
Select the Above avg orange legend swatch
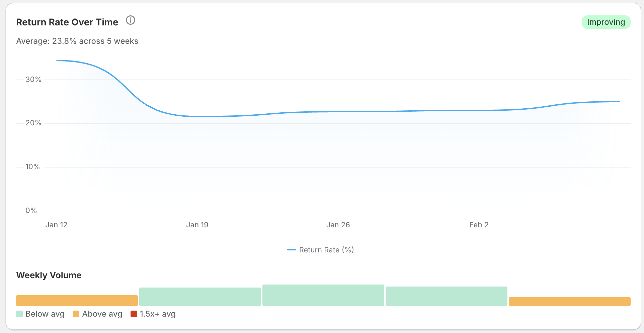(76, 314)
